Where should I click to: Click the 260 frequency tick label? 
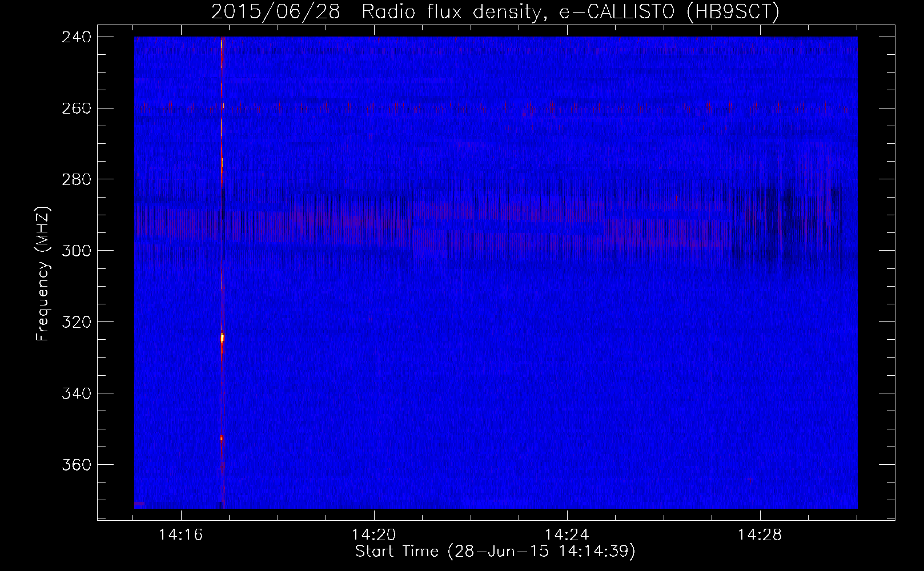[x=77, y=108]
